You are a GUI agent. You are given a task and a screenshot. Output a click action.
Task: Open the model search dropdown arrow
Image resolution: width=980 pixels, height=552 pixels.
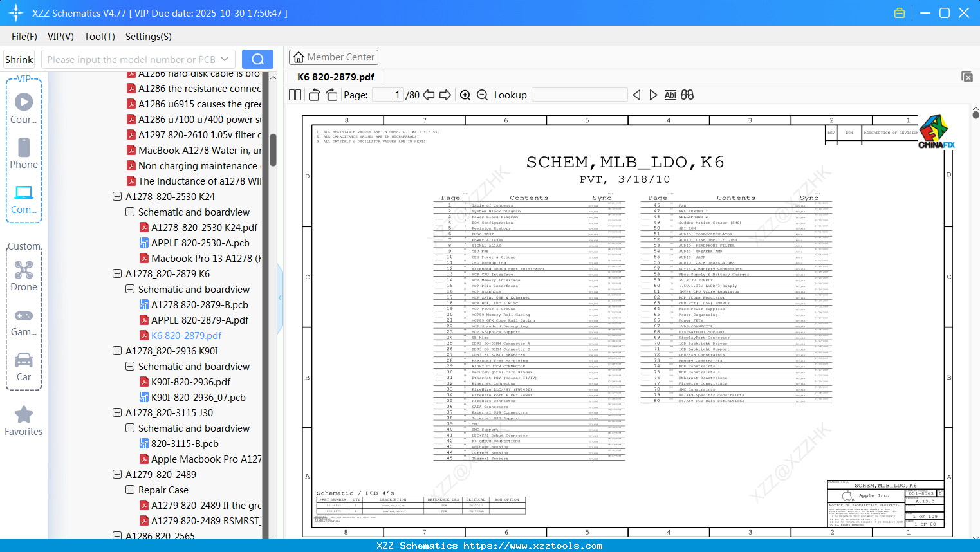click(x=225, y=59)
